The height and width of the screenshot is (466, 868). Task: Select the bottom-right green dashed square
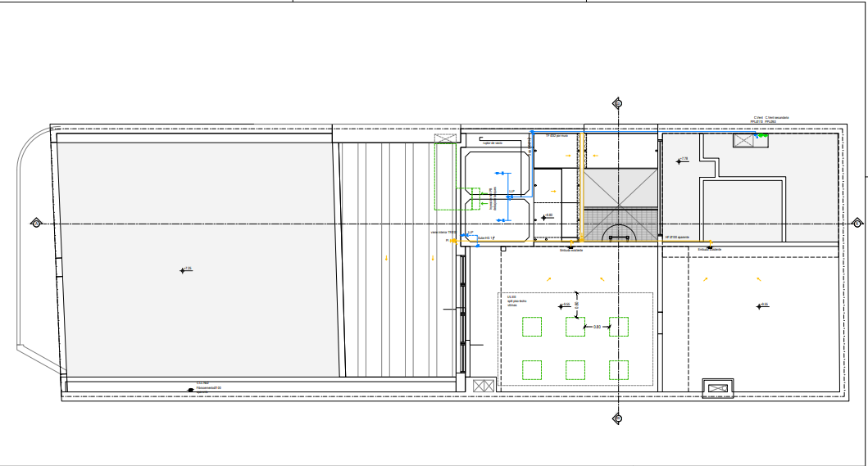(618, 369)
